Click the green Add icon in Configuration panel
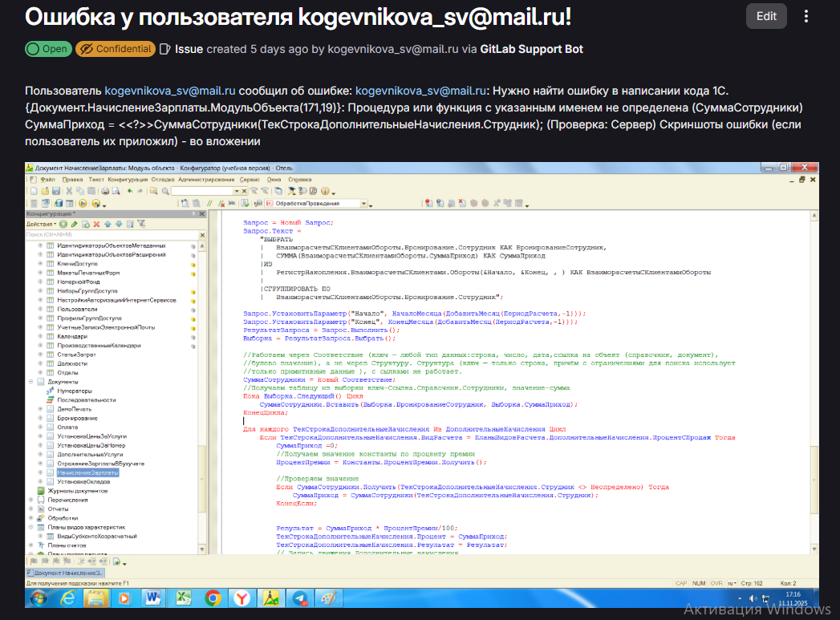Image resolution: width=840 pixels, height=620 pixels. pos(63,224)
